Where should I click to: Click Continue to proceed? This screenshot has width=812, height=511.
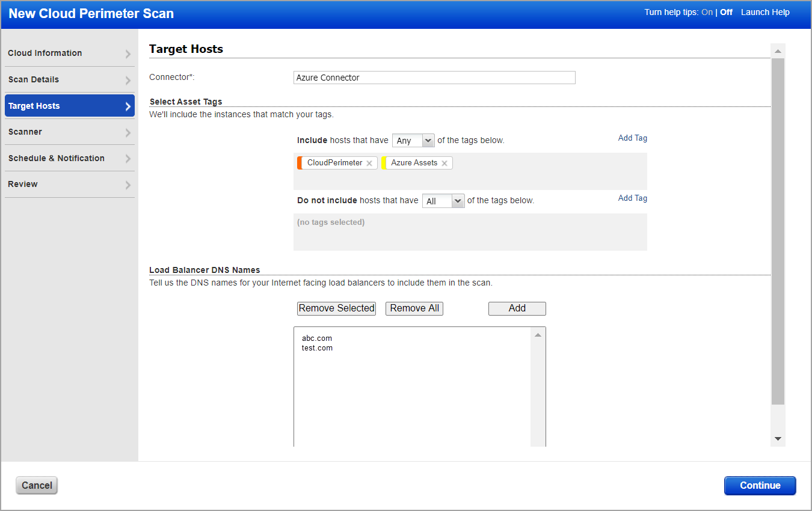(x=760, y=485)
